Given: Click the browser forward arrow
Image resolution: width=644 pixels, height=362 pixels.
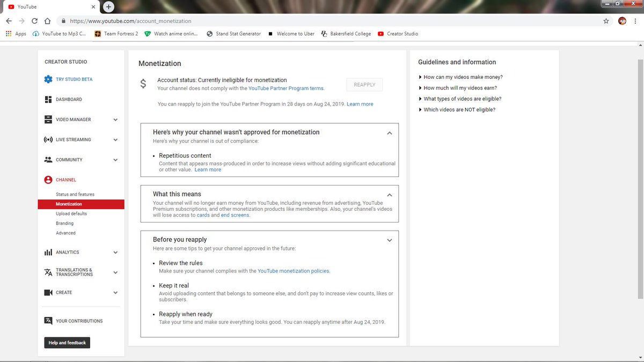Looking at the screenshot, I should pos(21,21).
